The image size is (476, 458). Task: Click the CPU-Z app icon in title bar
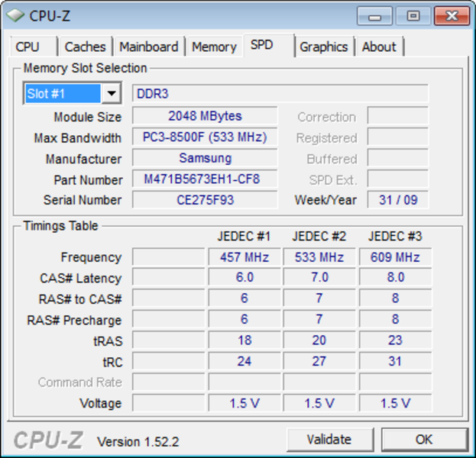(x=15, y=15)
